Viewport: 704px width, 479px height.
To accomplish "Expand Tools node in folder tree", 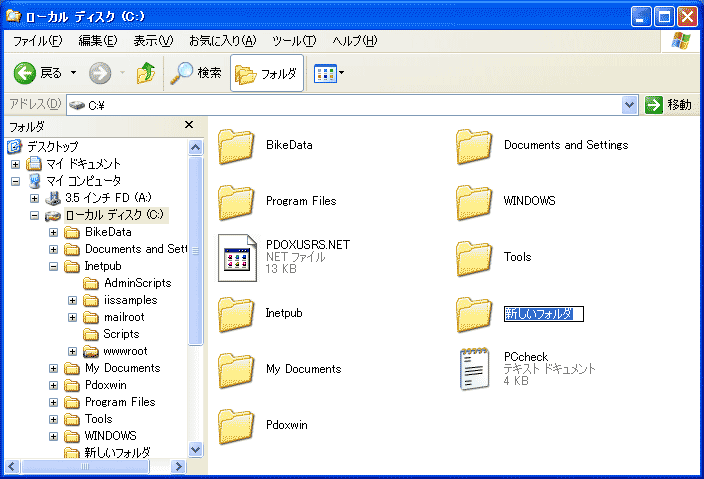I will [x=53, y=419].
